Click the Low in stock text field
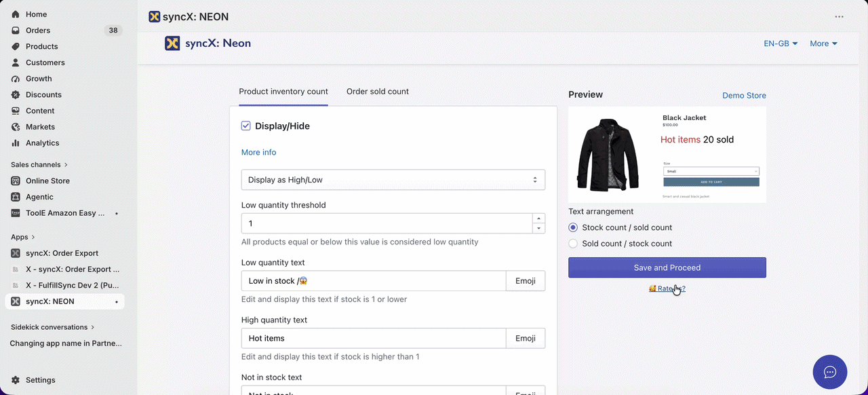The image size is (868, 395). click(374, 281)
